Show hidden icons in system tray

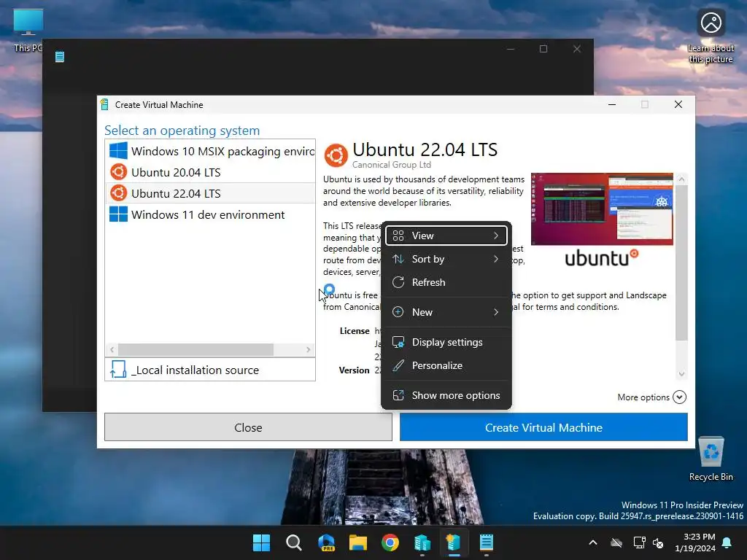592,542
